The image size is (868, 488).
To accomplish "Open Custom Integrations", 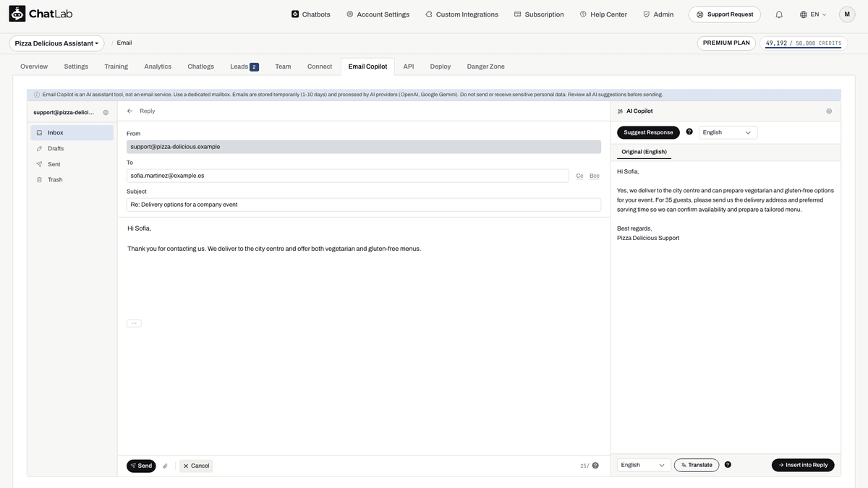I will coord(461,14).
